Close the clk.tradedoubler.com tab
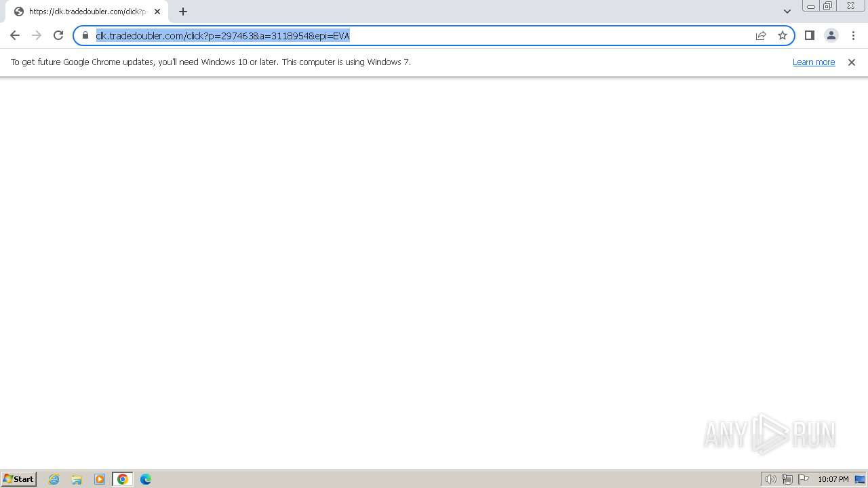868x488 pixels. pos(157,12)
